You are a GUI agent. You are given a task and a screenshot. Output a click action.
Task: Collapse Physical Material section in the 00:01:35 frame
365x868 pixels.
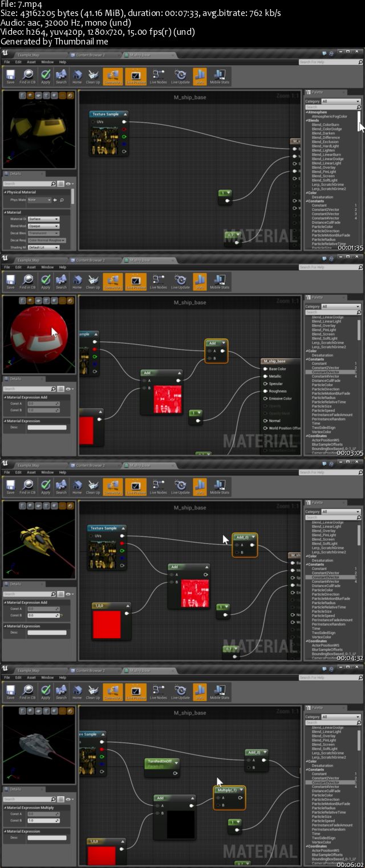[x=5, y=192]
